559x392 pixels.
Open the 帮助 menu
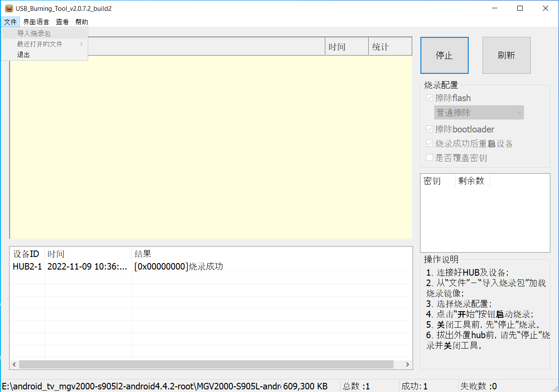82,22
